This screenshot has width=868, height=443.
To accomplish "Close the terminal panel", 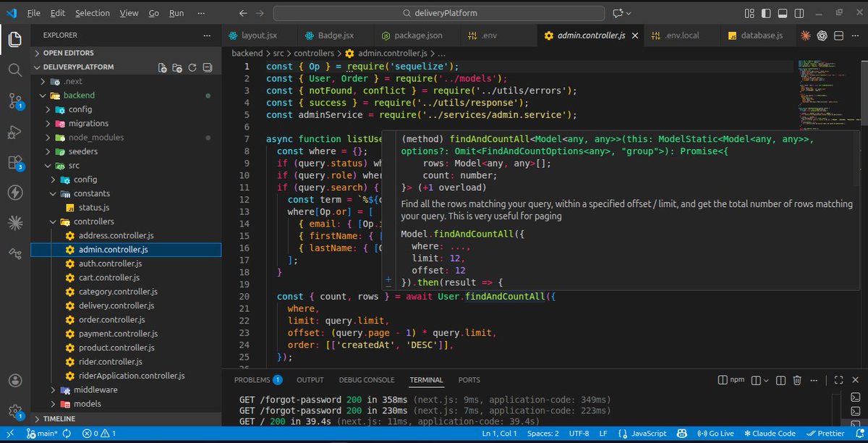I will pos(854,380).
